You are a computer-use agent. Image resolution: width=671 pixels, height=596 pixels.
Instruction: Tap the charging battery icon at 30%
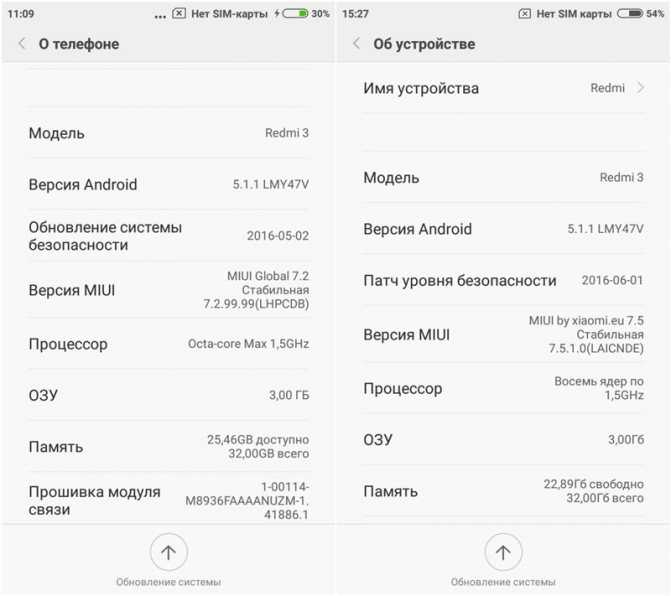(x=294, y=14)
